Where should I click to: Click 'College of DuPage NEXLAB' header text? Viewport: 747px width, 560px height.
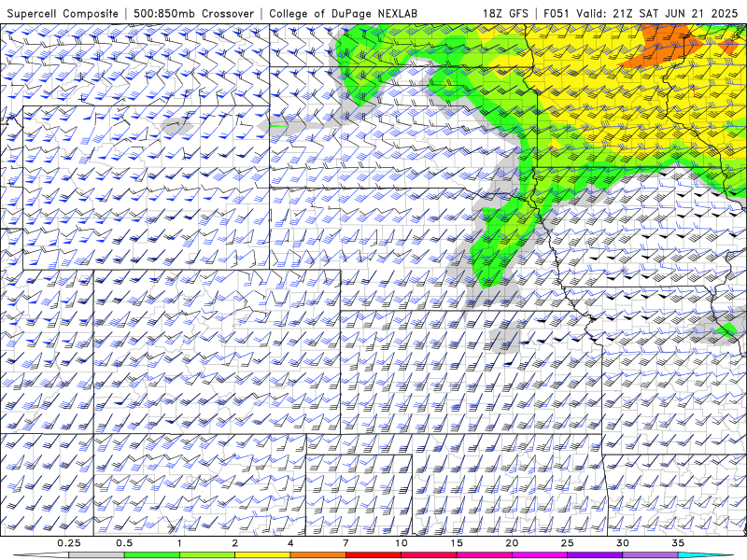click(343, 13)
